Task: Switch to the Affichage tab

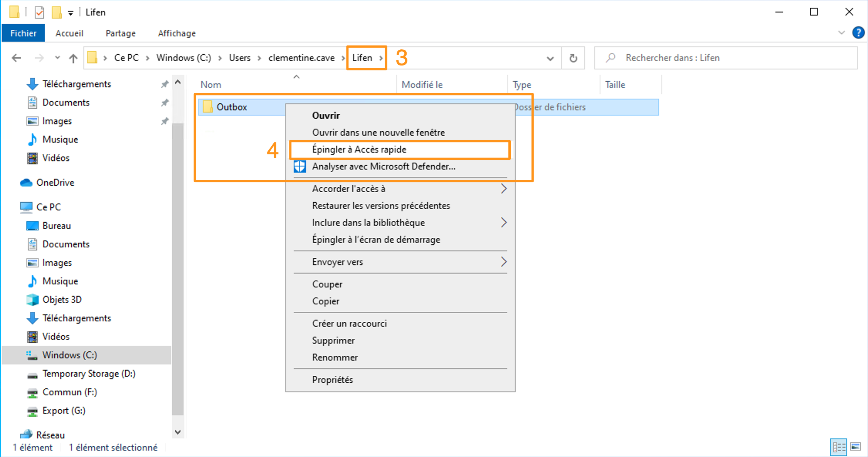Action: point(177,33)
